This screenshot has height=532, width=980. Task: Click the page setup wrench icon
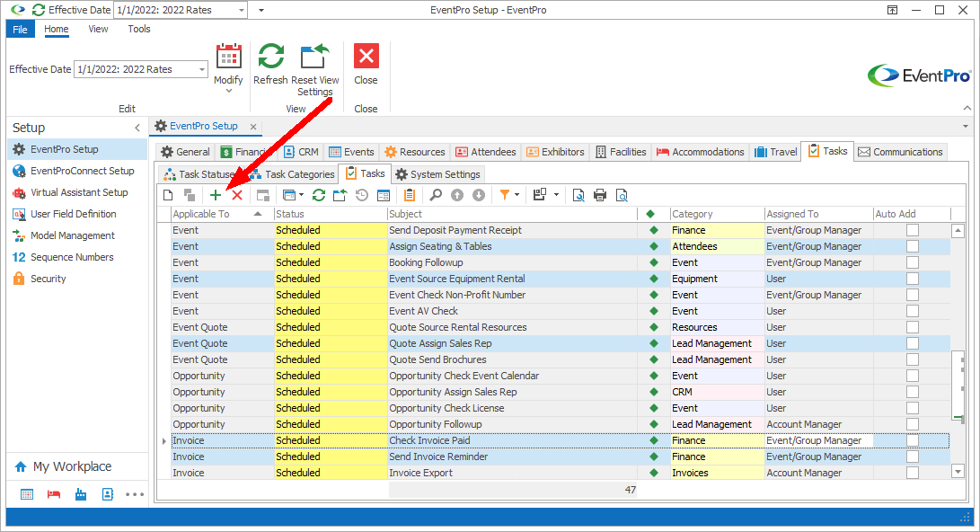pos(578,195)
